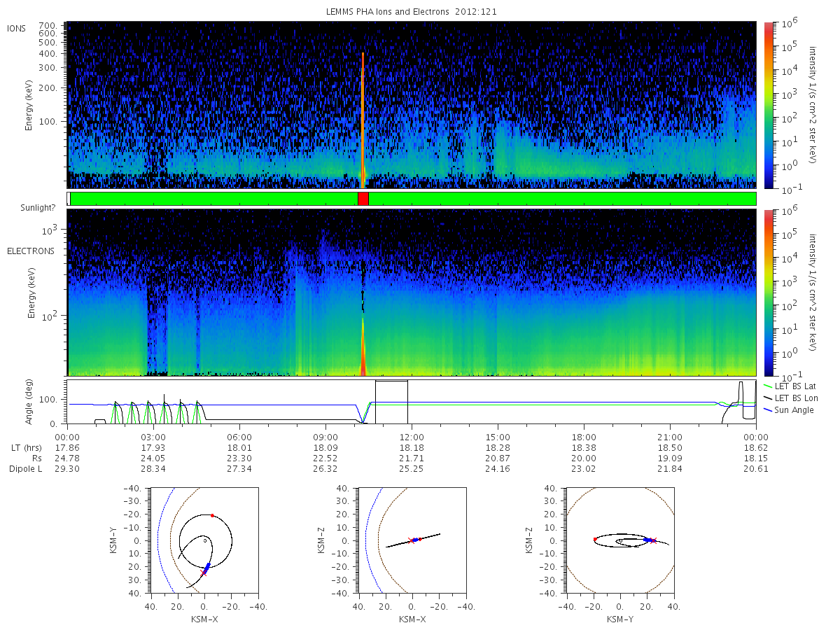Click the blue Sun Angle legend line
840x630 pixels.
coord(769,409)
